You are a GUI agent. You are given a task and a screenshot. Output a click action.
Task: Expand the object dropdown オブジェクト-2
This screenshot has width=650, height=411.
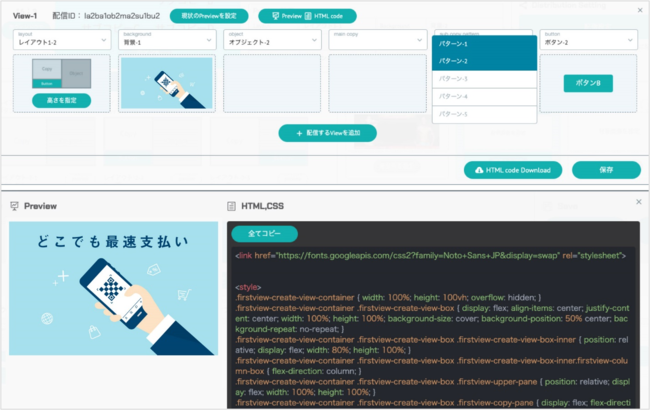coord(272,40)
